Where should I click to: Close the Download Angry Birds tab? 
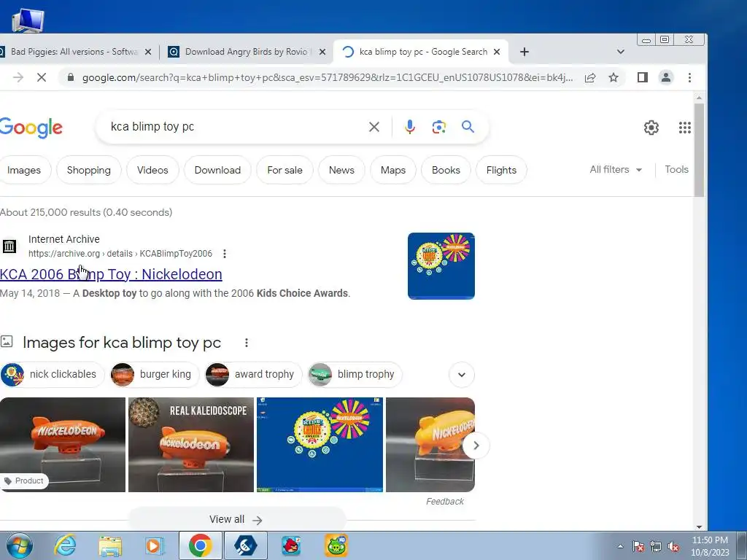pos(322,52)
